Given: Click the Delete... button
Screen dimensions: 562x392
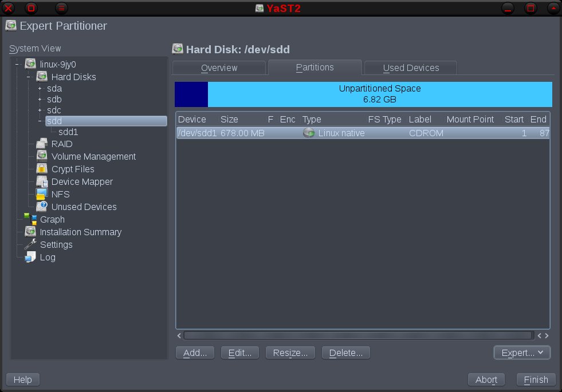Looking at the screenshot, I should point(346,353).
